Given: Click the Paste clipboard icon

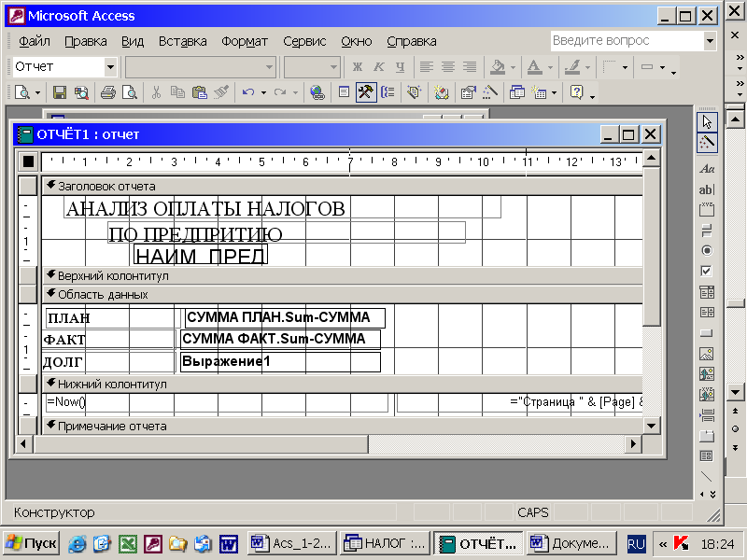Looking at the screenshot, I should pos(200,92).
